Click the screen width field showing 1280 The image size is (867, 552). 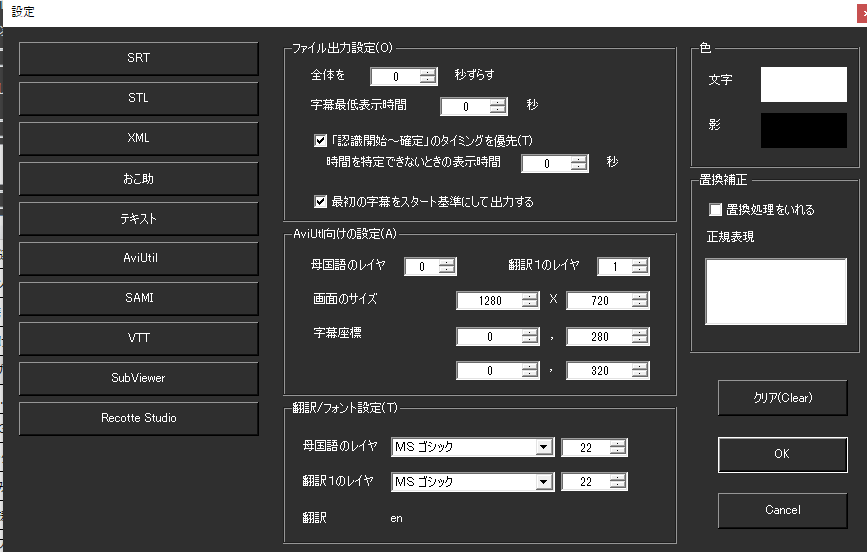click(489, 300)
